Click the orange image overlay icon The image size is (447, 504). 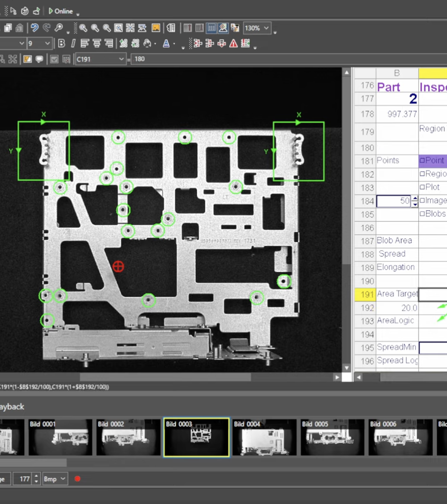point(156,28)
